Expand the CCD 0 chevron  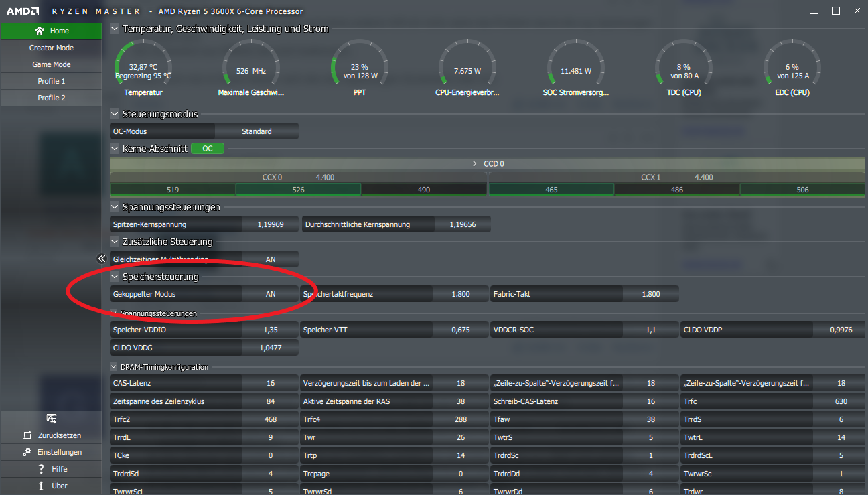tap(475, 164)
